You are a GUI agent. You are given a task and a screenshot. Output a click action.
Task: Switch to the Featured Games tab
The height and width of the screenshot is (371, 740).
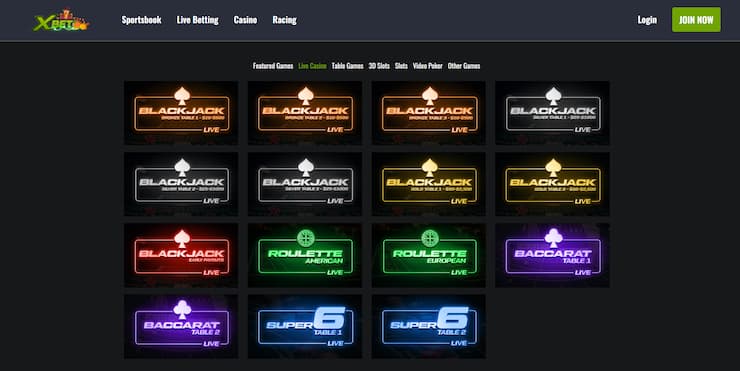[x=273, y=66]
